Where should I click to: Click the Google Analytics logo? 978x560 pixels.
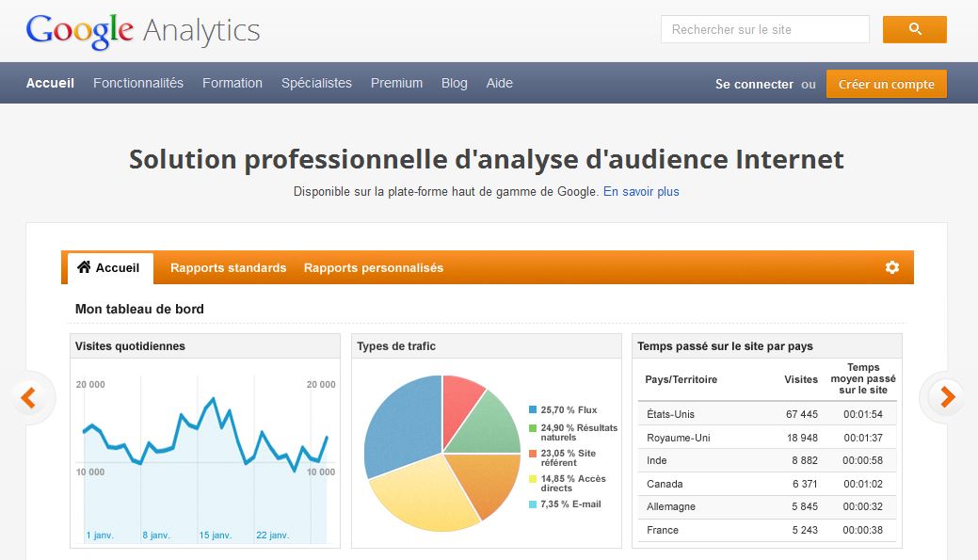[x=143, y=30]
